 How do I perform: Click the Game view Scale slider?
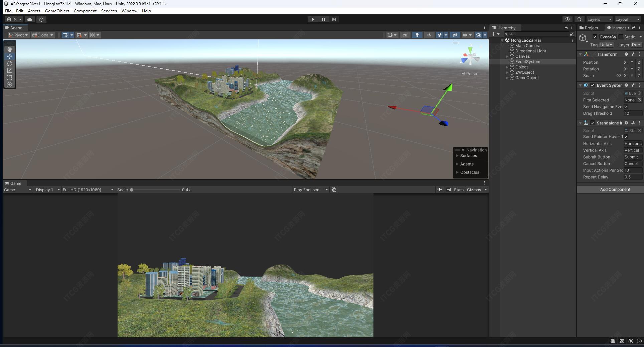pyautogui.click(x=156, y=190)
